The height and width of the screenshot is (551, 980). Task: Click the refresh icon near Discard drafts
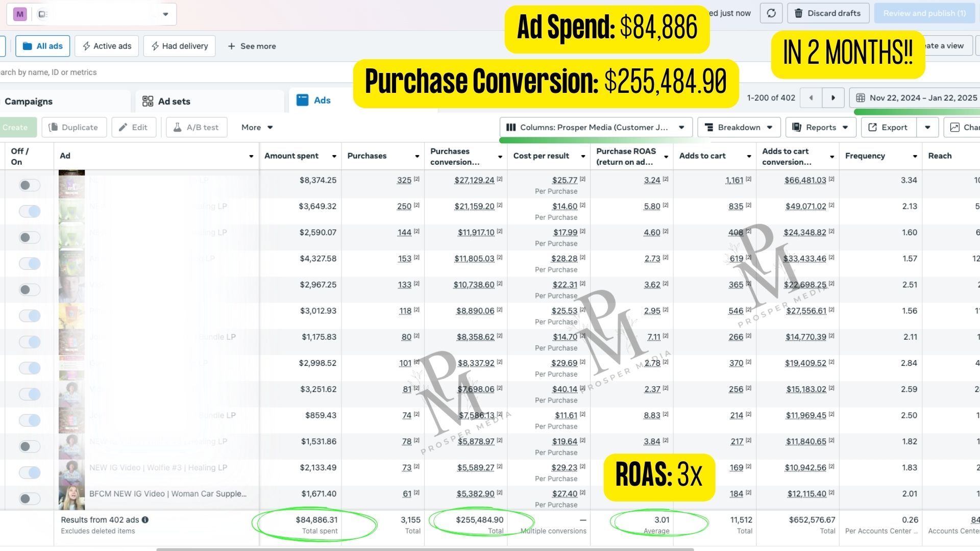point(771,13)
